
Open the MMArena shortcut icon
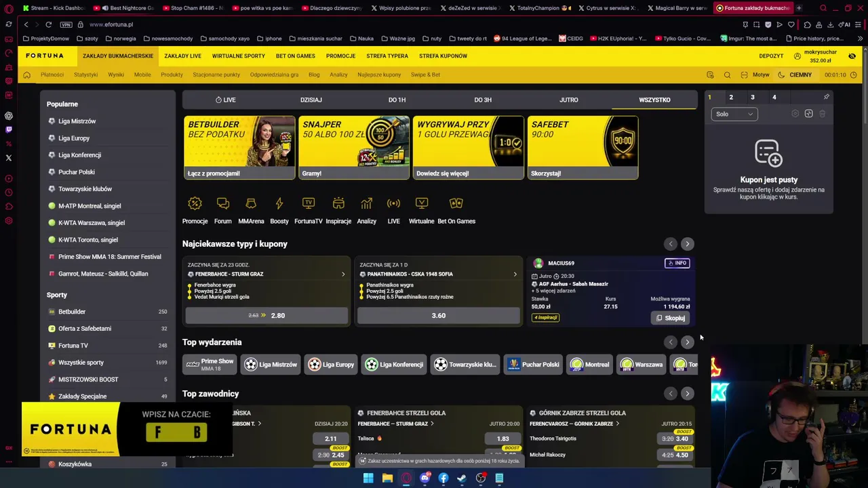[251, 203]
